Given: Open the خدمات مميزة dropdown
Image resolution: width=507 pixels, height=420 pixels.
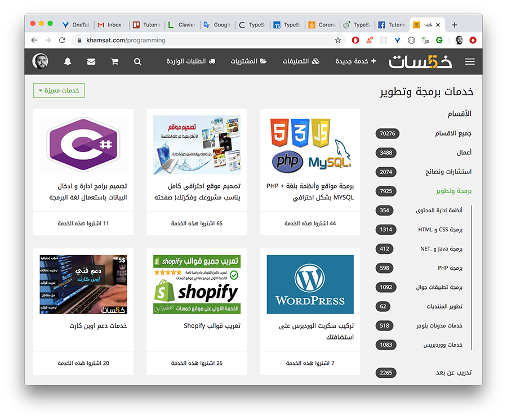Looking at the screenshot, I should click(x=59, y=91).
